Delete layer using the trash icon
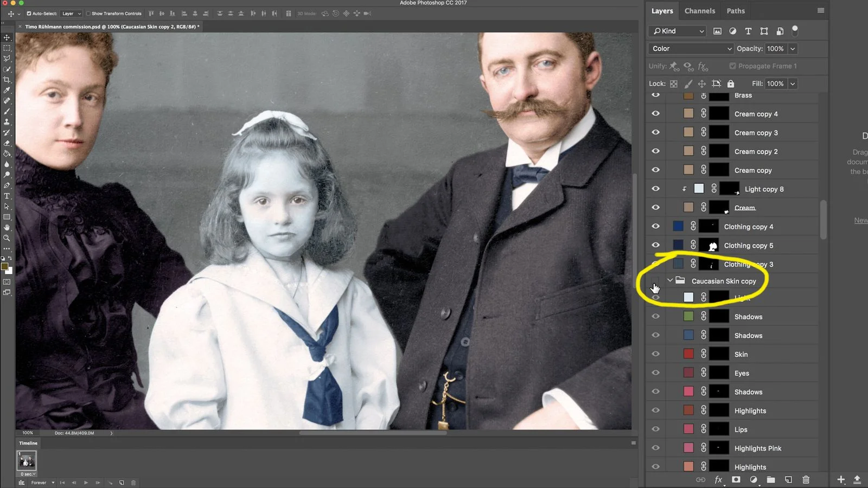 click(x=806, y=480)
